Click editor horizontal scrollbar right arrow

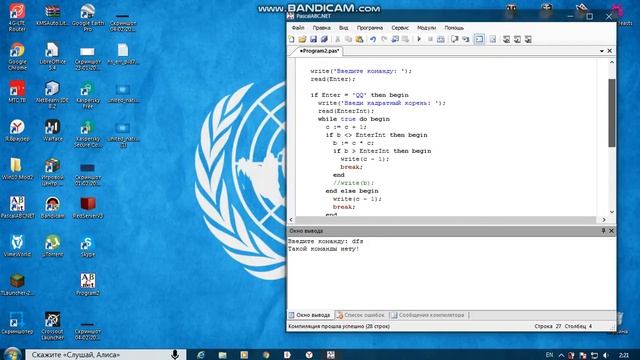tap(604, 220)
